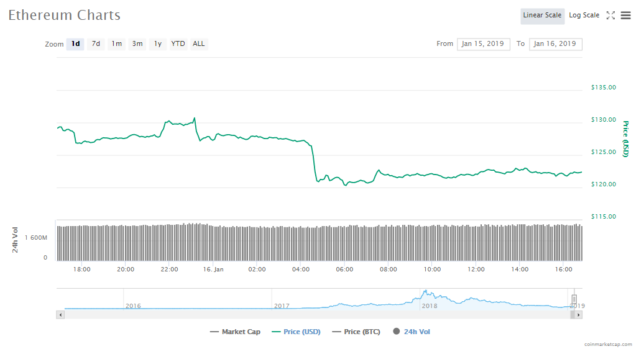Click the fullscreen expand icon
Screen dimensions: 644x354
610,16
